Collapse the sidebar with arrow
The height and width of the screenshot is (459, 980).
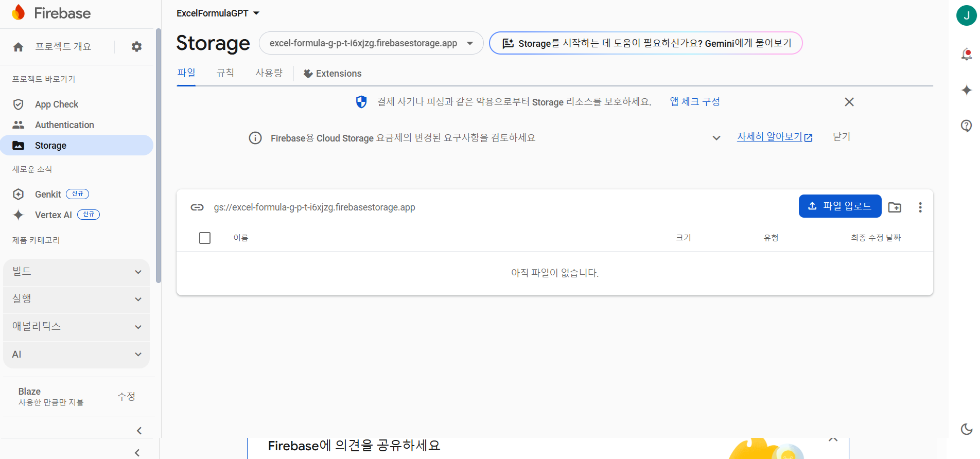[x=139, y=431]
